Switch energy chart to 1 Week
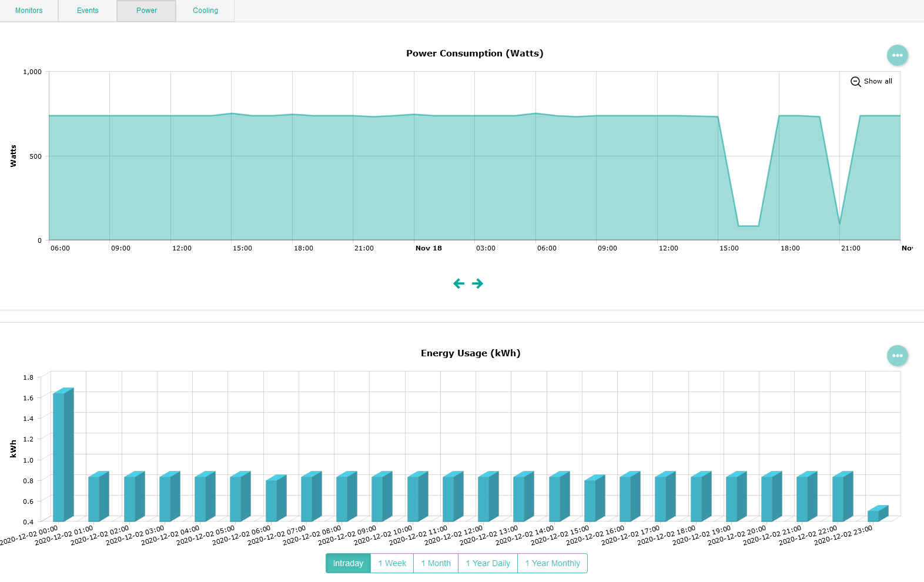Screen dimensions: 924x582 392,563
